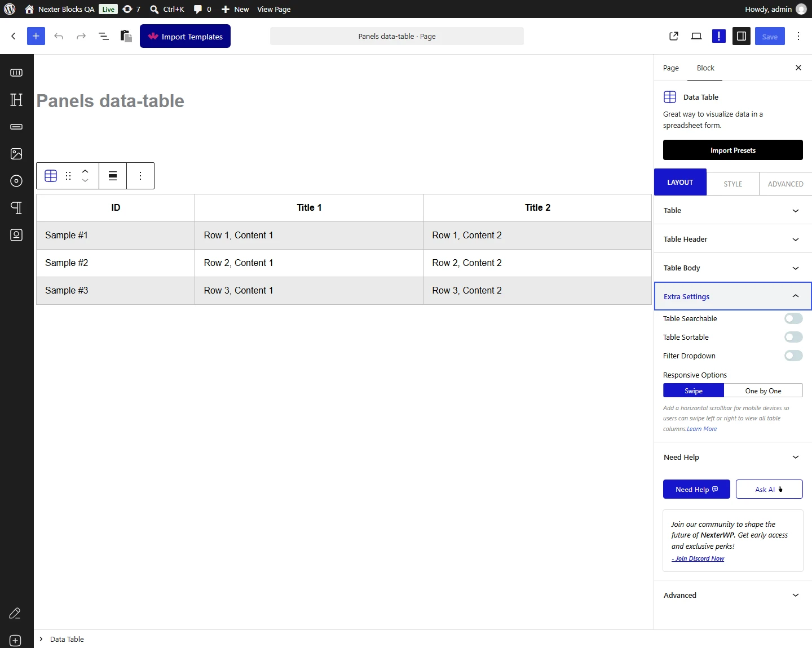Open the Document Overview list view

104,36
